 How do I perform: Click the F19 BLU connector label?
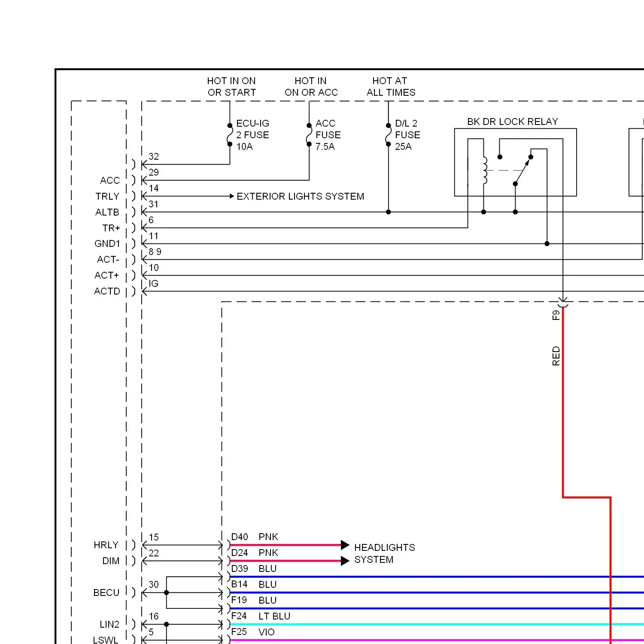click(x=254, y=600)
